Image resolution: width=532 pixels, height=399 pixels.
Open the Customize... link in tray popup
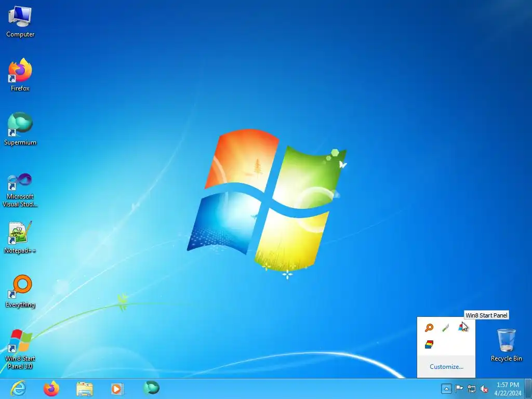(x=446, y=366)
